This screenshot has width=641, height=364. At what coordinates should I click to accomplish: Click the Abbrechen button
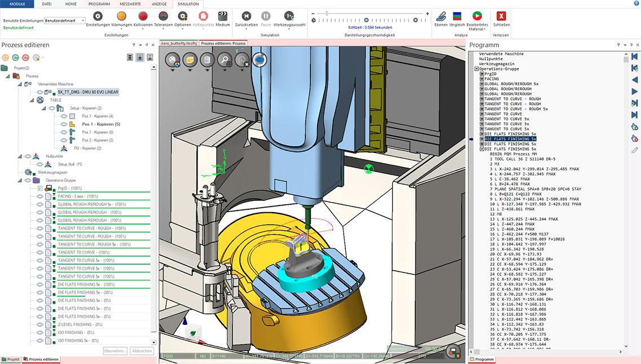142,350
